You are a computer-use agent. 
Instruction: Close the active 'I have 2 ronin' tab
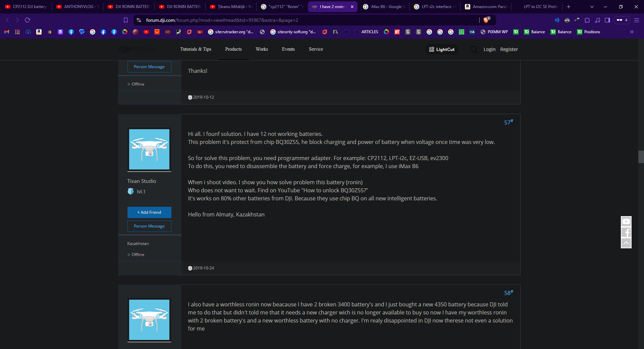pos(352,7)
